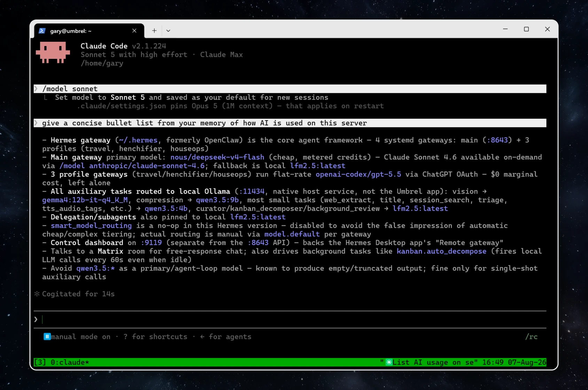Click the Main gateway bullet heading
This screenshot has width=588, height=390.
pos(76,157)
